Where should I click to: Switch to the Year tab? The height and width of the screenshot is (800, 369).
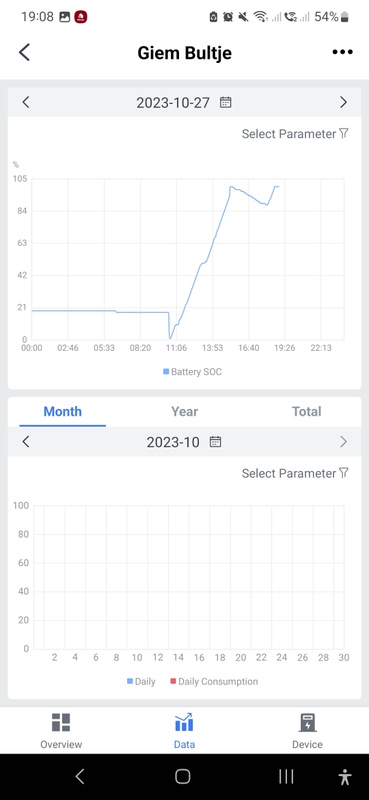[x=184, y=411]
